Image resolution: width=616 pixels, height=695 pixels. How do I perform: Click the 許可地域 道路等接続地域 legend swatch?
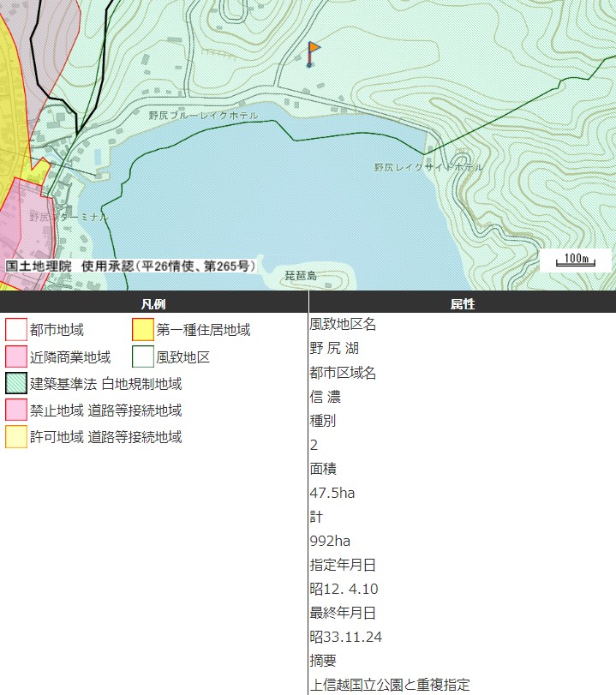click(16, 436)
